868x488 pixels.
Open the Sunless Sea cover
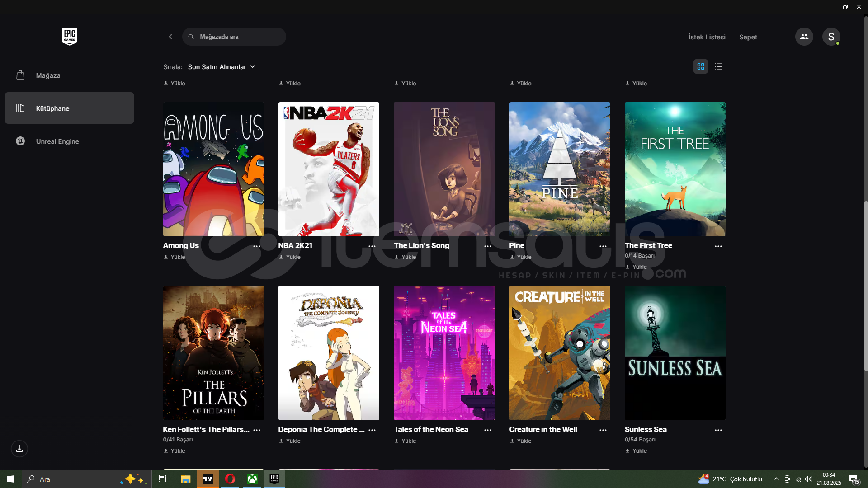point(675,353)
